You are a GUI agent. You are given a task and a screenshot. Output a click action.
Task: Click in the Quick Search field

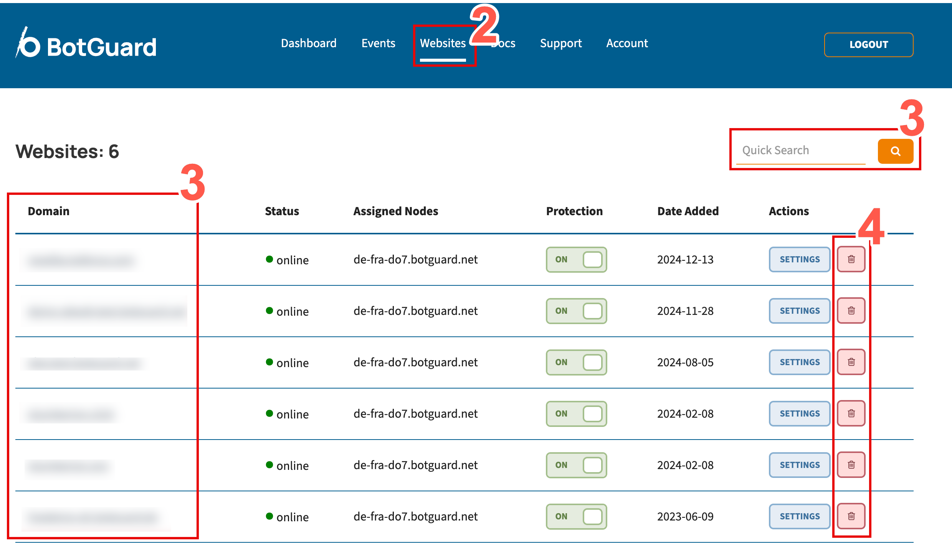pos(801,151)
